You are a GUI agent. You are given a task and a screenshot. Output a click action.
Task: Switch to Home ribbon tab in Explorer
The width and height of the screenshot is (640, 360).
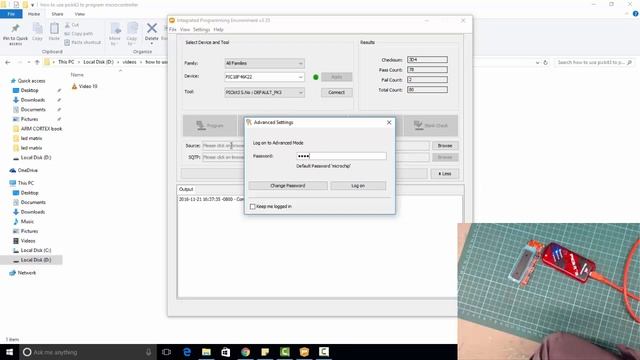tap(34, 14)
